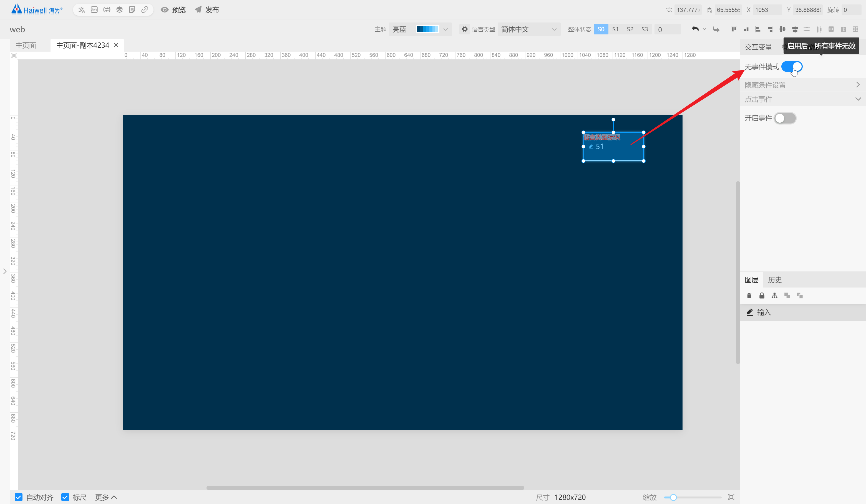Align selected objects to right edge
This screenshot has height=504, width=866.
[771, 29]
